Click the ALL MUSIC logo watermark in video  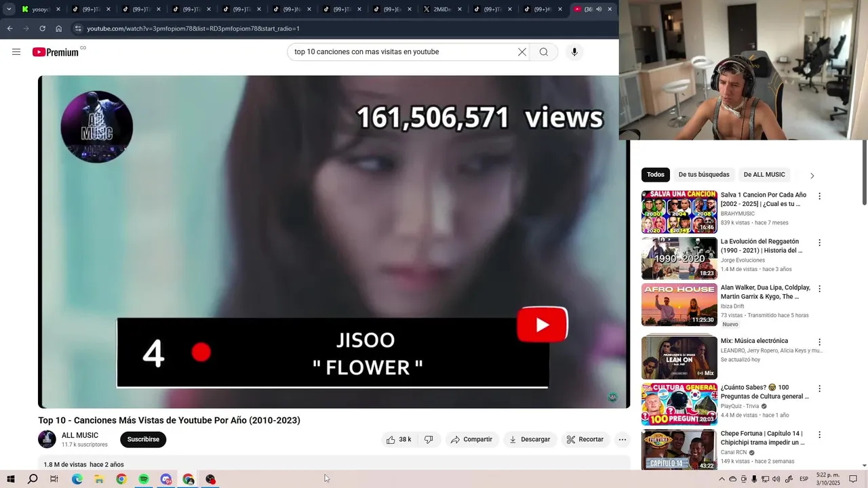(97, 127)
